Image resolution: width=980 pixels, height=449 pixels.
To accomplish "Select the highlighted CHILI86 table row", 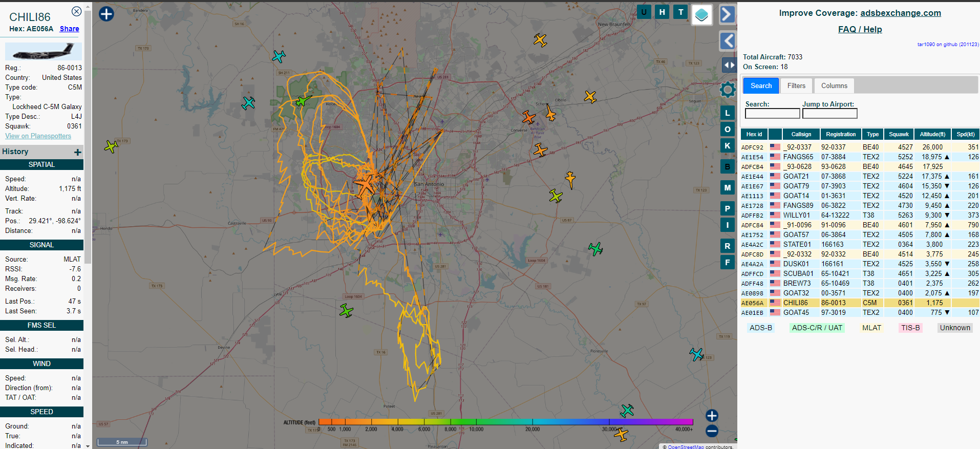I will (860, 303).
